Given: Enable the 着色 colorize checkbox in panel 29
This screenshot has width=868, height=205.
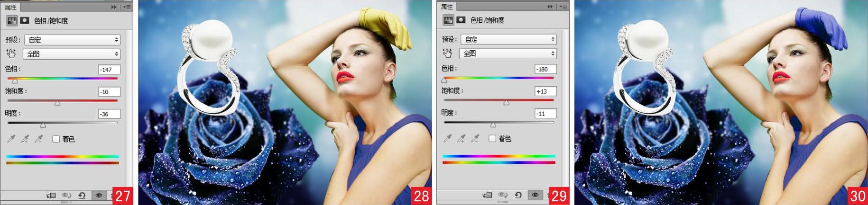Looking at the screenshot, I should pos(492,138).
